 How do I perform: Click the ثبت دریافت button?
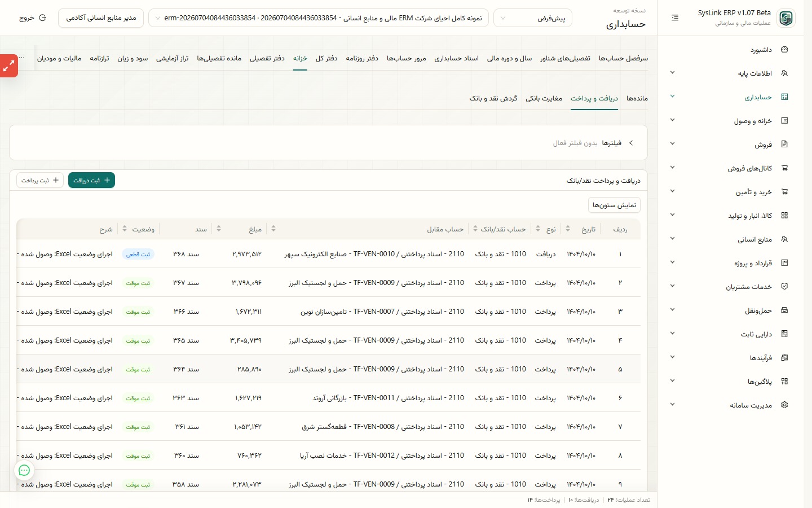91,180
